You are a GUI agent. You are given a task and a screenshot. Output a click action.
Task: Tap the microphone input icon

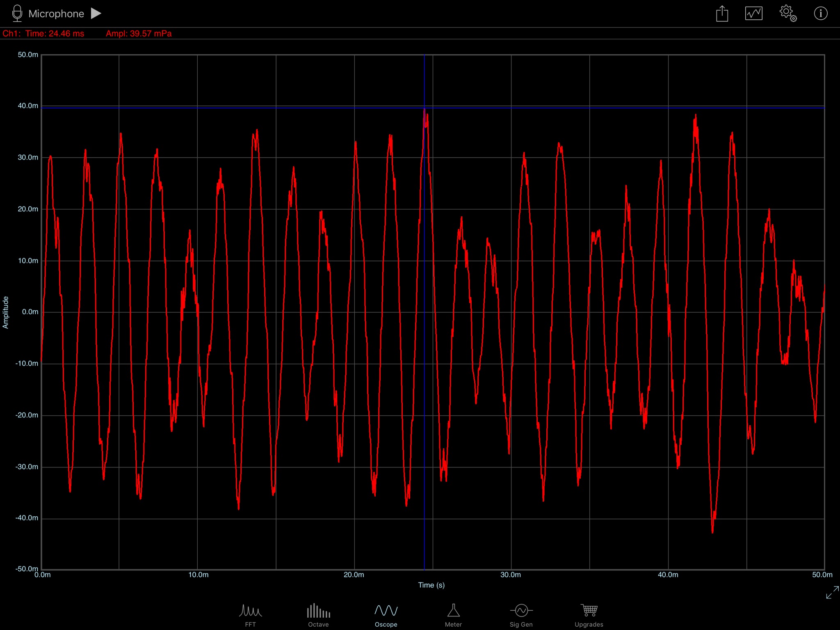(17, 13)
